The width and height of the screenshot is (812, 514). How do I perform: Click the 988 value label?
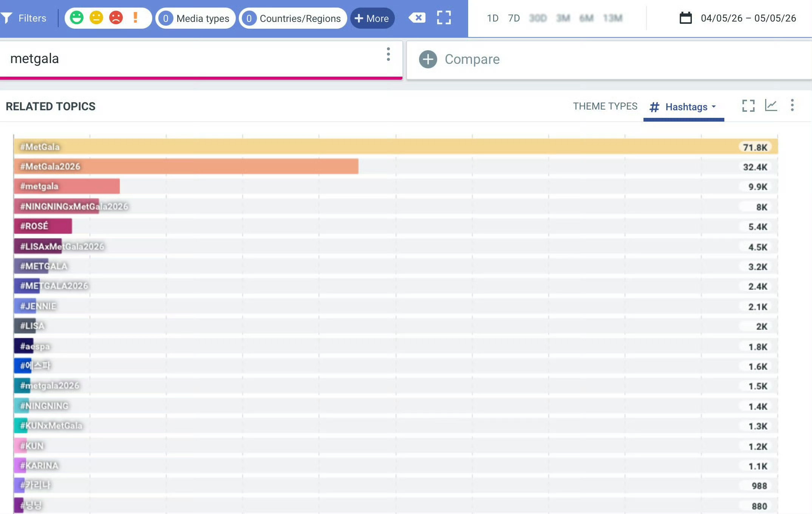coord(759,486)
